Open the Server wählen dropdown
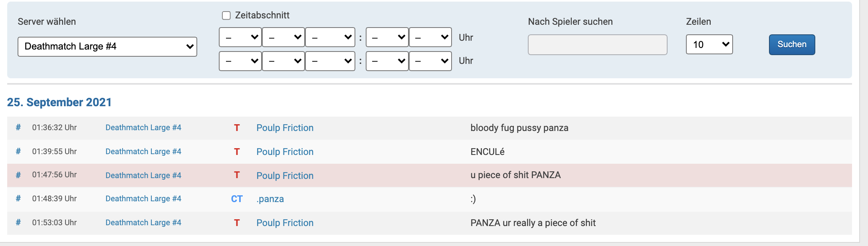This screenshot has height=246, width=868. click(107, 47)
